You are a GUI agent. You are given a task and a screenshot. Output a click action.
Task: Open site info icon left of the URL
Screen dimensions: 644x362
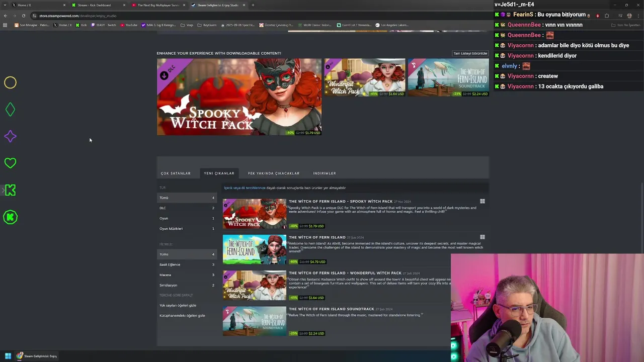pyautogui.click(x=34, y=16)
